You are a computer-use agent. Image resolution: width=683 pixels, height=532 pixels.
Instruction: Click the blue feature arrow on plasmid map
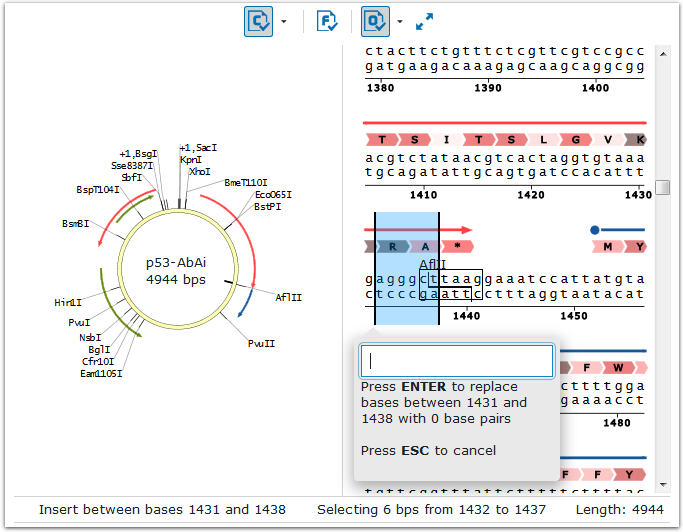[x=246, y=303]
